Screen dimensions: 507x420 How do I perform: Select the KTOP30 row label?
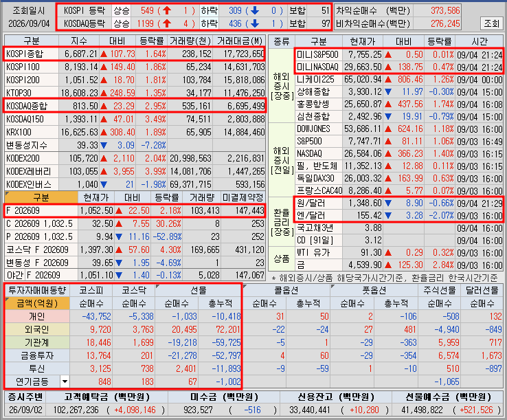click(x=32, y=93)
